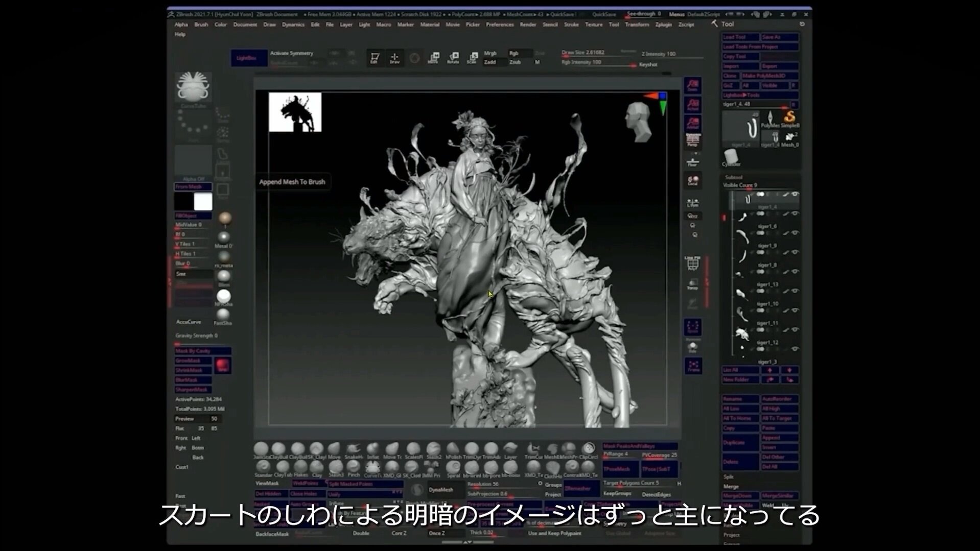Viewport: 980px width, 551px height.
Task: Toggle the Zadd mode button
Action: 490,62
